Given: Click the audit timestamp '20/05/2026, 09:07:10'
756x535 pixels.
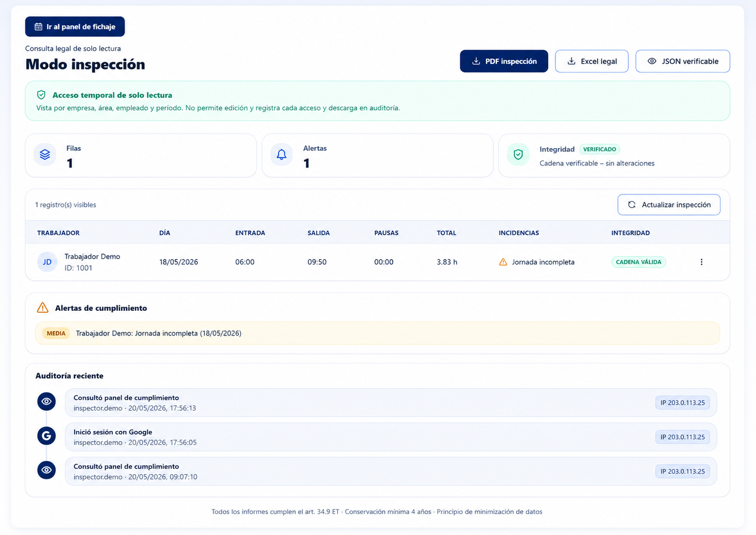Looking at the screenshot, I should [163, 477].
